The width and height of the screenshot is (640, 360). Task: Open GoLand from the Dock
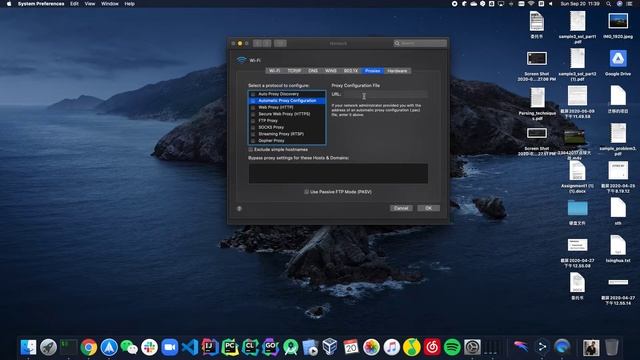(270, 347)
